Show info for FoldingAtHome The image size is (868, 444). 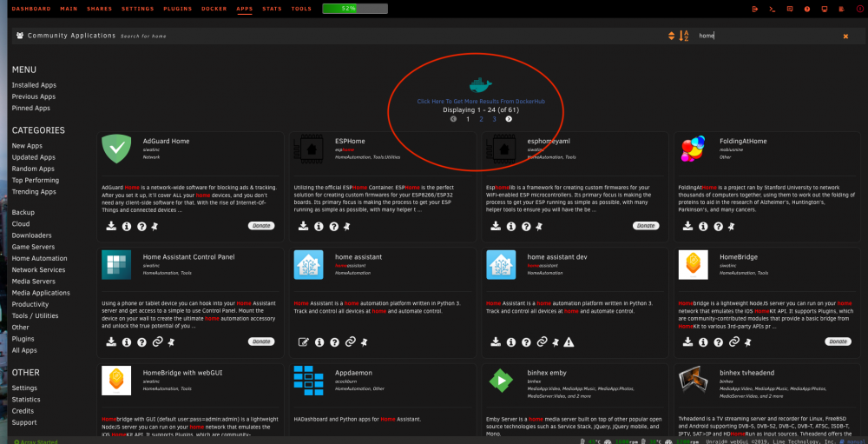(703, 226)
